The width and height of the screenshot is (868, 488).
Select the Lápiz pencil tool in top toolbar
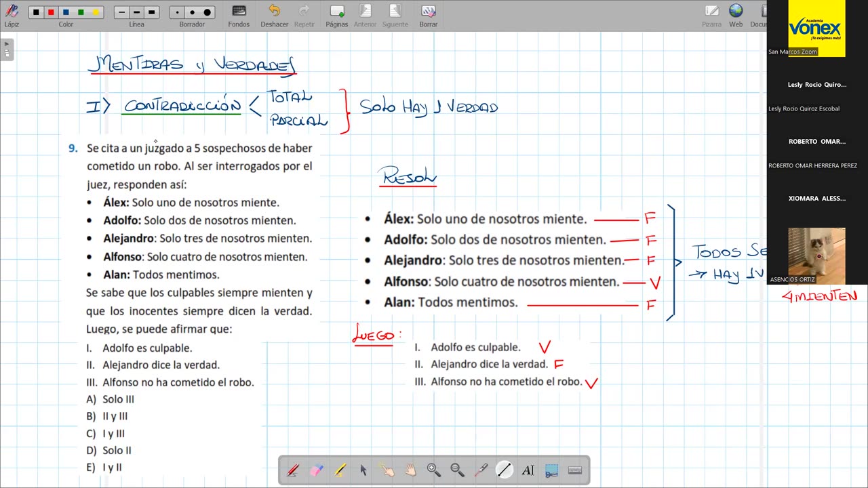point(12,15)
